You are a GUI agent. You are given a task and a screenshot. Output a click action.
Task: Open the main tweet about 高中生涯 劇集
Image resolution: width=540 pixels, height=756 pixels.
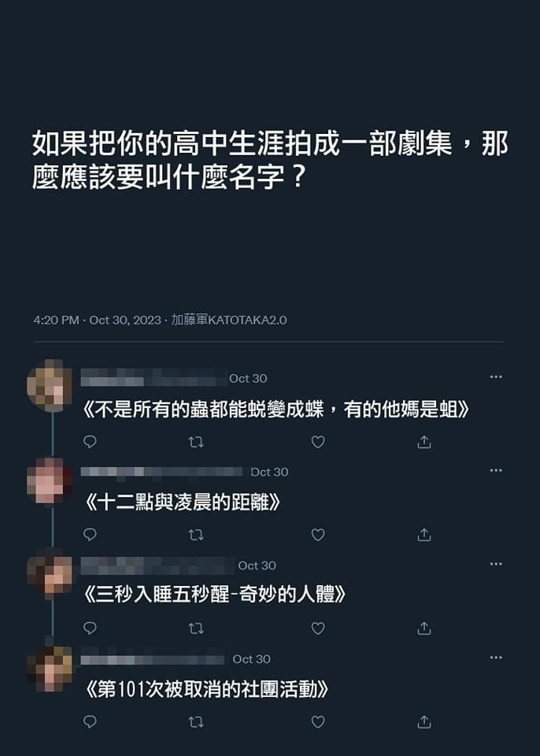[270, 160]
